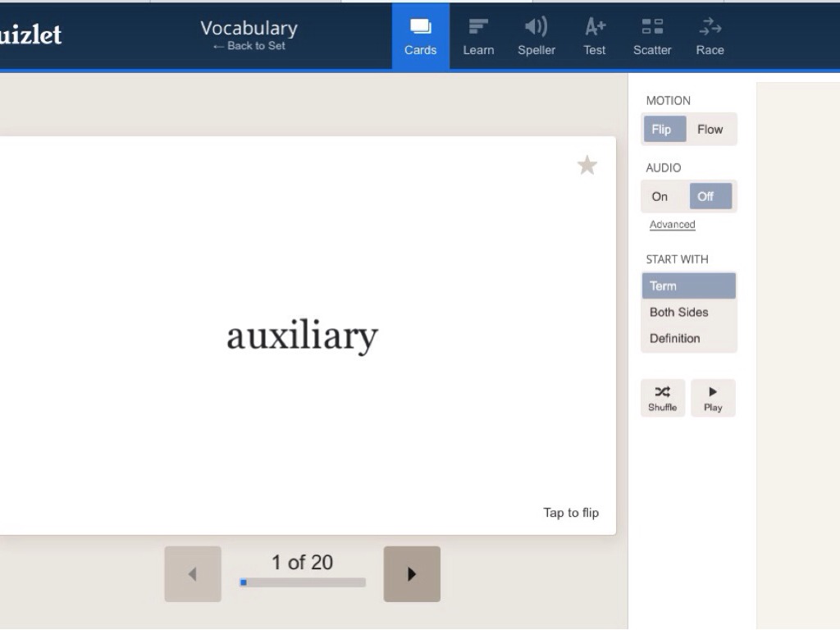
Task: Open Advanced audio settings
Action: tap(672, 225)
